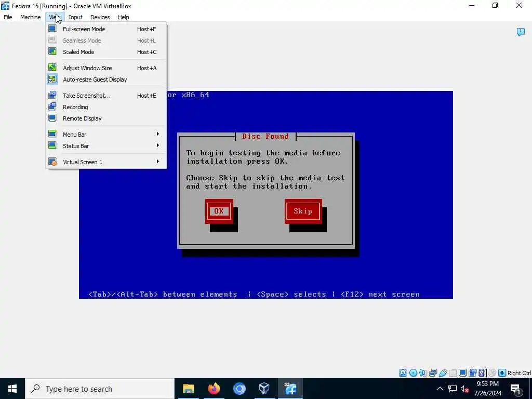Click the taskbar clock showing 9:53 PM
The width and height of the screenshot is (532, 399).
pos(487,389)
